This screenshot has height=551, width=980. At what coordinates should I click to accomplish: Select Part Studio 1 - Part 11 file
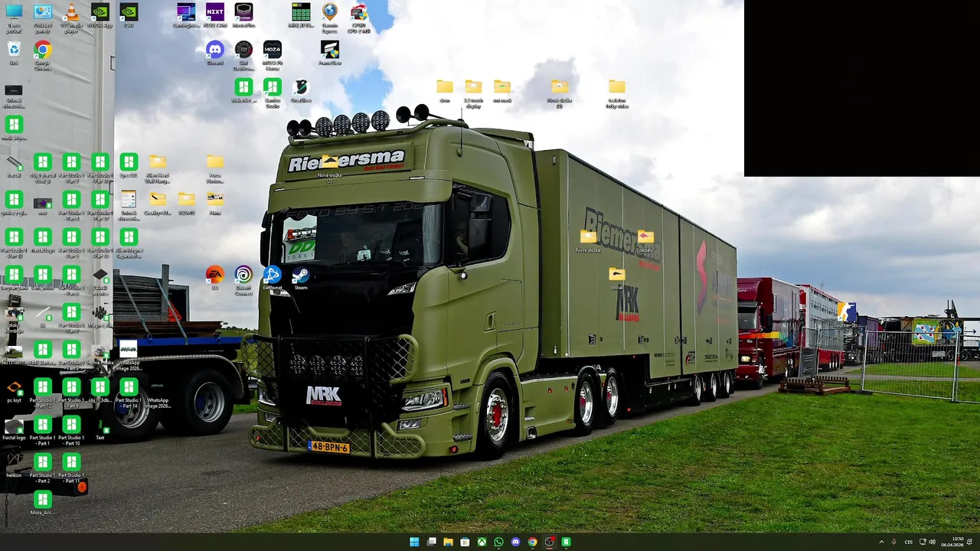pyautogui.click(x=71, y=468)
